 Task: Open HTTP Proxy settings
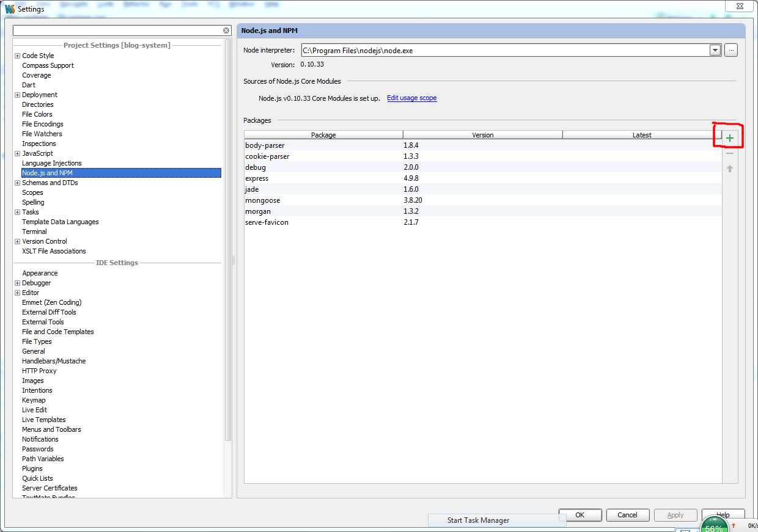click(x=39, y=371)
